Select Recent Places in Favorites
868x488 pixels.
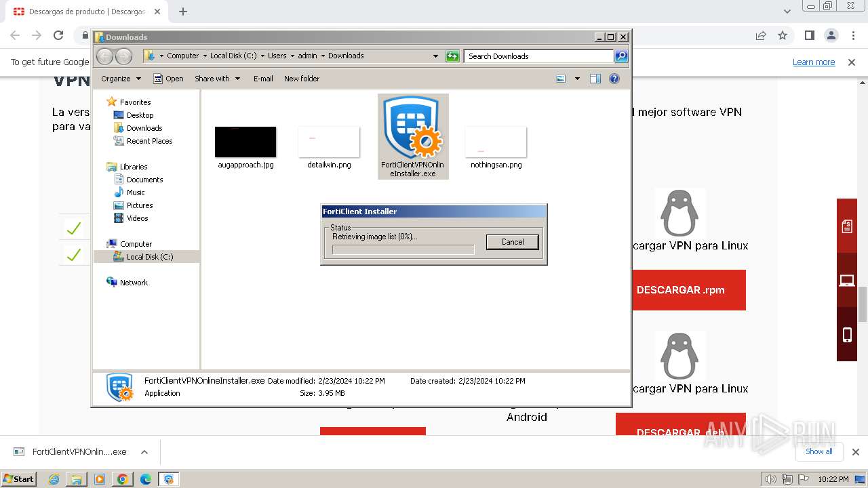[x=149, y=141]
